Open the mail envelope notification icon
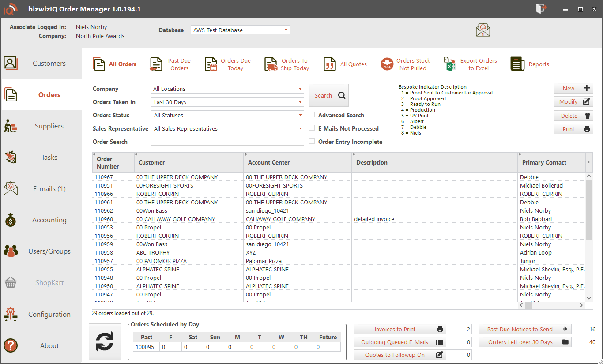Screen dimensions: 603x364 [x=483, y=30]
